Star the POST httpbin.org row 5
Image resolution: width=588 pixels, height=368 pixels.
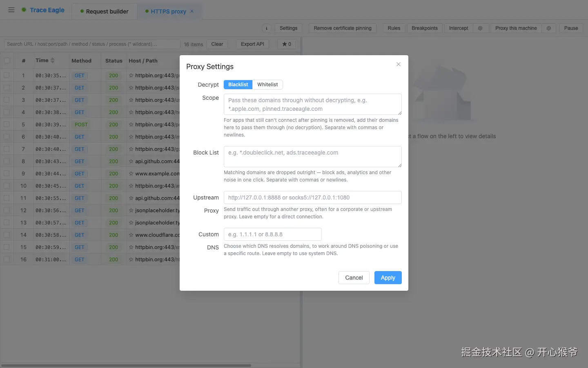tap(131, 125)
